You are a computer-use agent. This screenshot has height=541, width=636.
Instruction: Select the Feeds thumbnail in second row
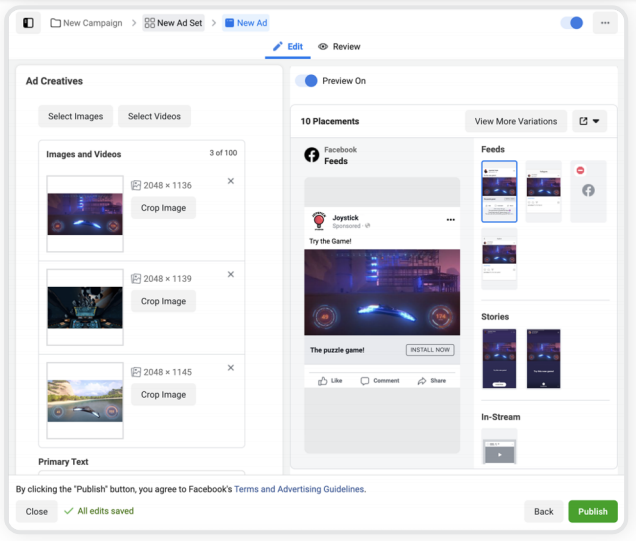tap(499, 259)
